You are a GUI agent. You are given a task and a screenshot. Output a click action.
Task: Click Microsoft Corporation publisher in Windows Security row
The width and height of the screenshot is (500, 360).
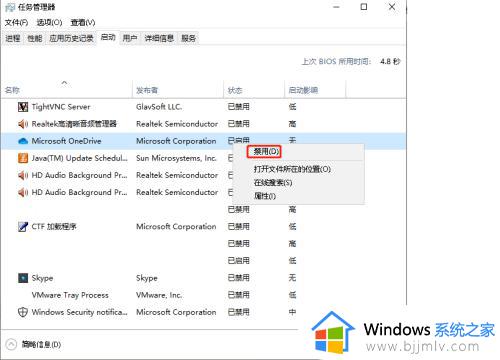pos(176,312)
